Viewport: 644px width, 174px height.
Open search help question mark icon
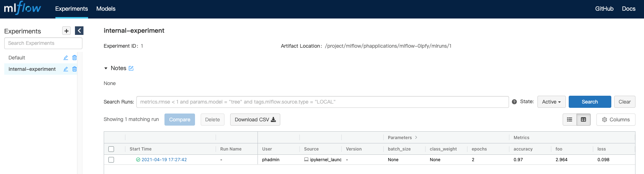coord(514,102)
